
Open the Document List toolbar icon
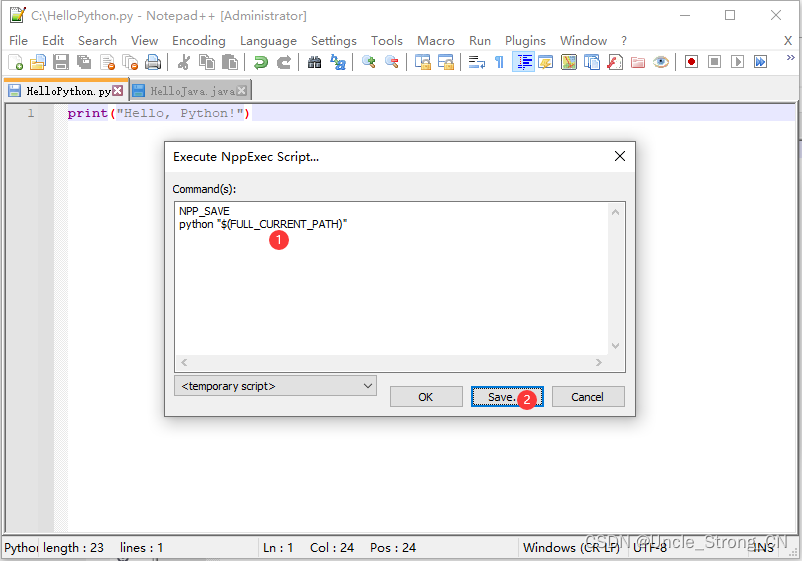(x=592, y=62)
